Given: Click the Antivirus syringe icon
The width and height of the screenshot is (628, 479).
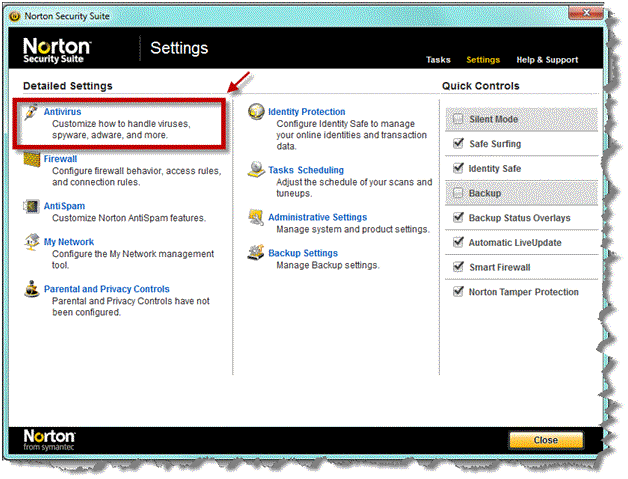Looking at the screenshot, I should coord(31,112).
